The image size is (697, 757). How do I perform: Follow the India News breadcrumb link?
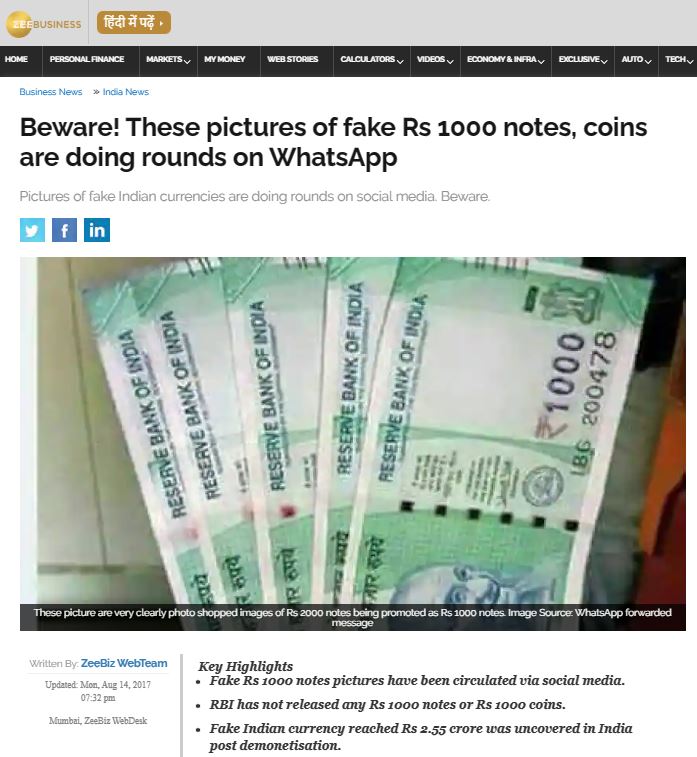point(125,92)
